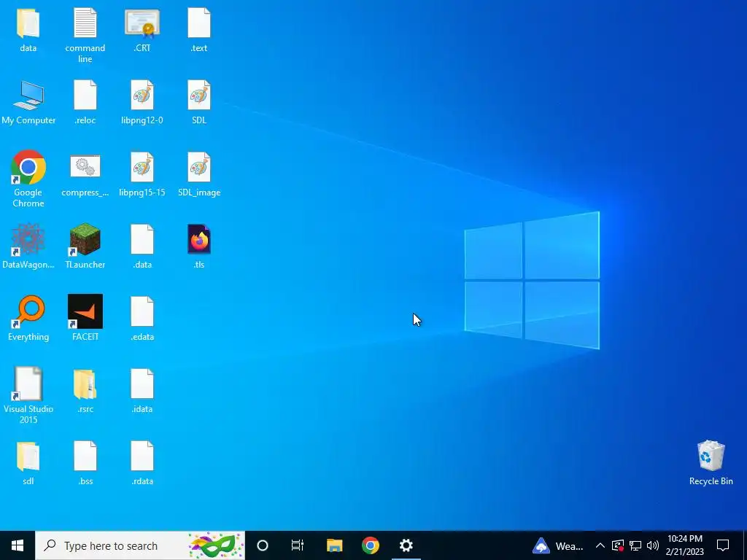Select the My Computer icon

click(28, 96)
